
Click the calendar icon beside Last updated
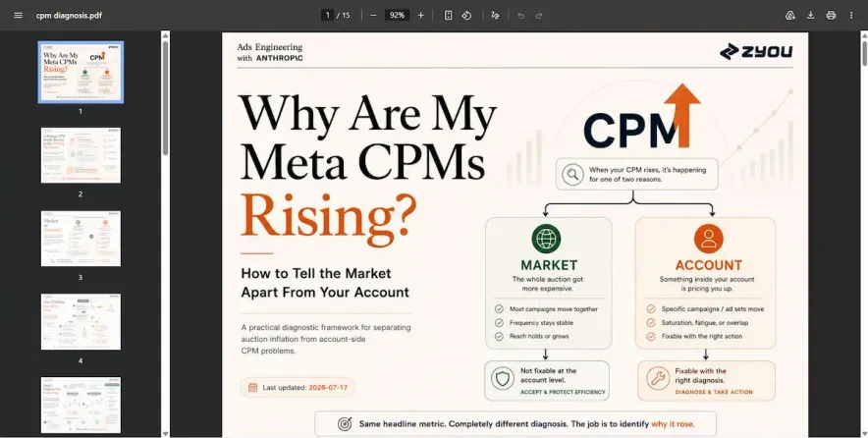click(252, 388)
